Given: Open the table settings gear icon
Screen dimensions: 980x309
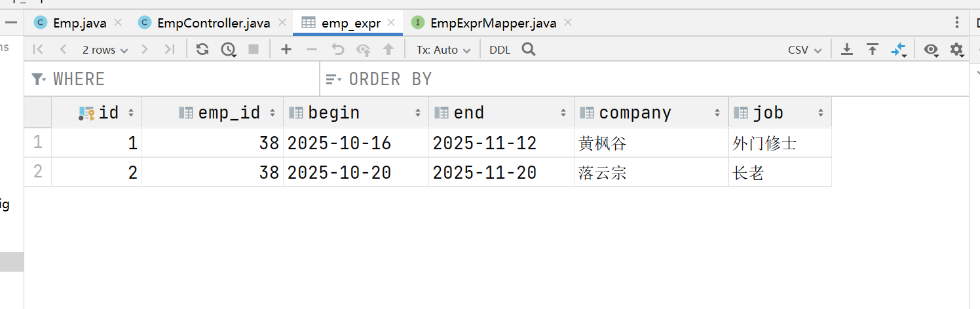Looking at the screenshot, I should point(956,49).
